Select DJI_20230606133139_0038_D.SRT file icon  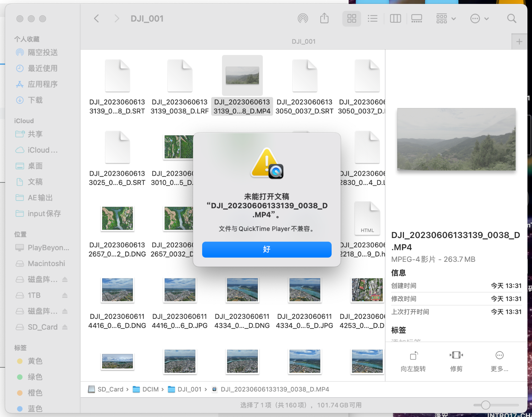[x=117, y=76]
